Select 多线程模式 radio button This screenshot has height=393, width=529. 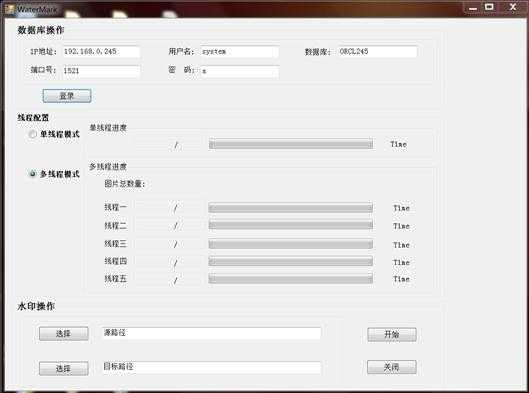32,174
